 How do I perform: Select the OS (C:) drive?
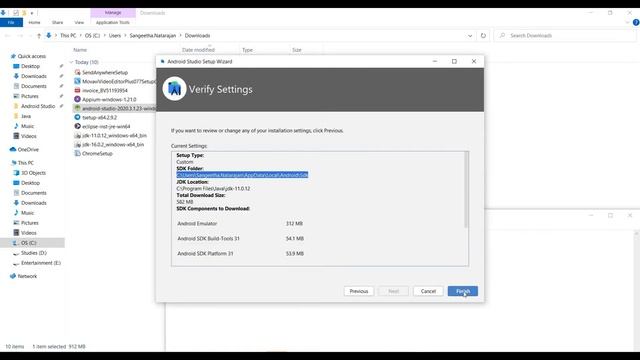pos(29,243)
